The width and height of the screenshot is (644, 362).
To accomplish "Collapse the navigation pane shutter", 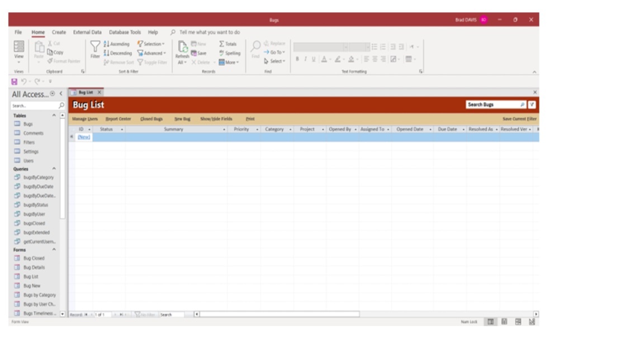I will click(61, 94).
